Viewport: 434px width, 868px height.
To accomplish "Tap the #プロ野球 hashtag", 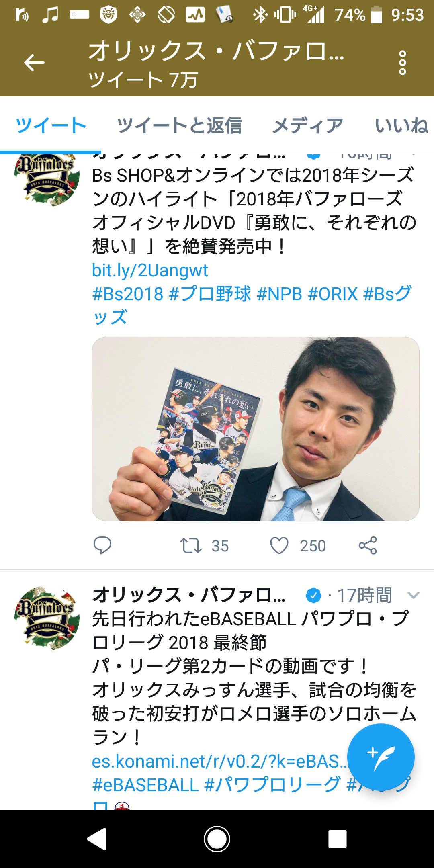I will (210, 294).
